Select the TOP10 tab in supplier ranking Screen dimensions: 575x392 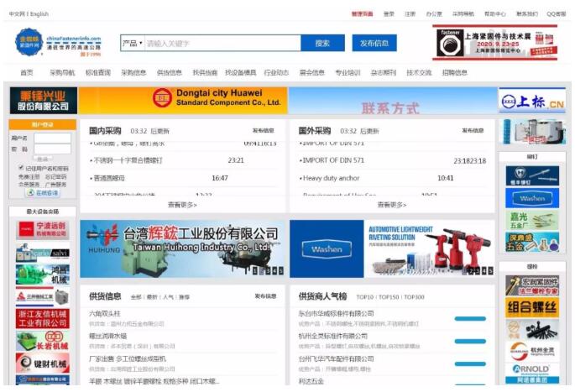click(365, 297)
